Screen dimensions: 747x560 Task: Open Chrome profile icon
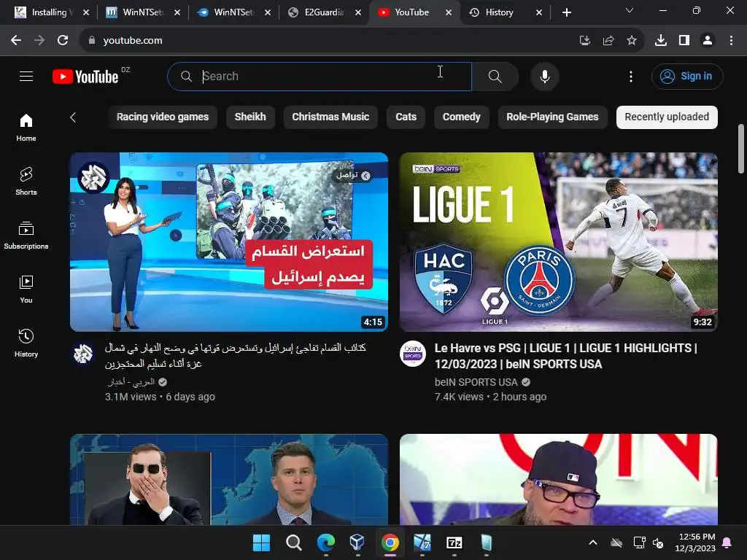(x=708, y=41)
